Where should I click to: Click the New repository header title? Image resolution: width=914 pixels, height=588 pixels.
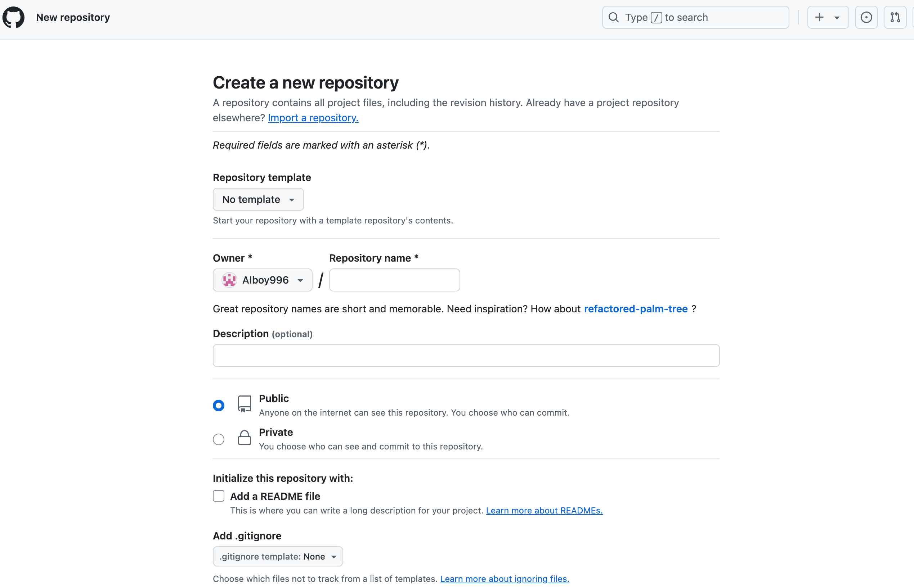(x=73, y=17)
